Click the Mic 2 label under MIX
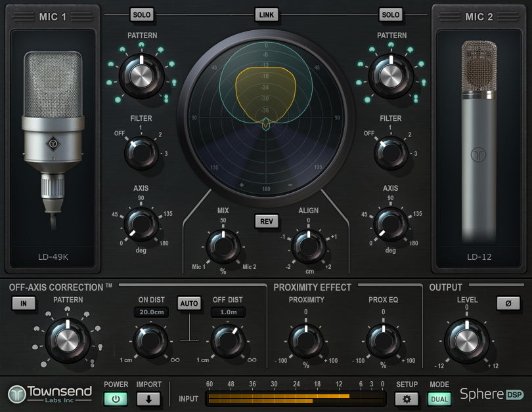Screen dimensions: 532x412 250,267
